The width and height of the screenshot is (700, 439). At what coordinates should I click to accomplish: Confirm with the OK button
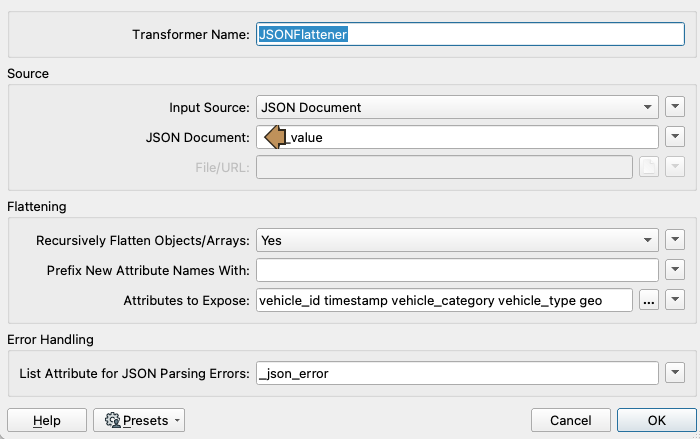pyautogui.click(x=657, y=420)
